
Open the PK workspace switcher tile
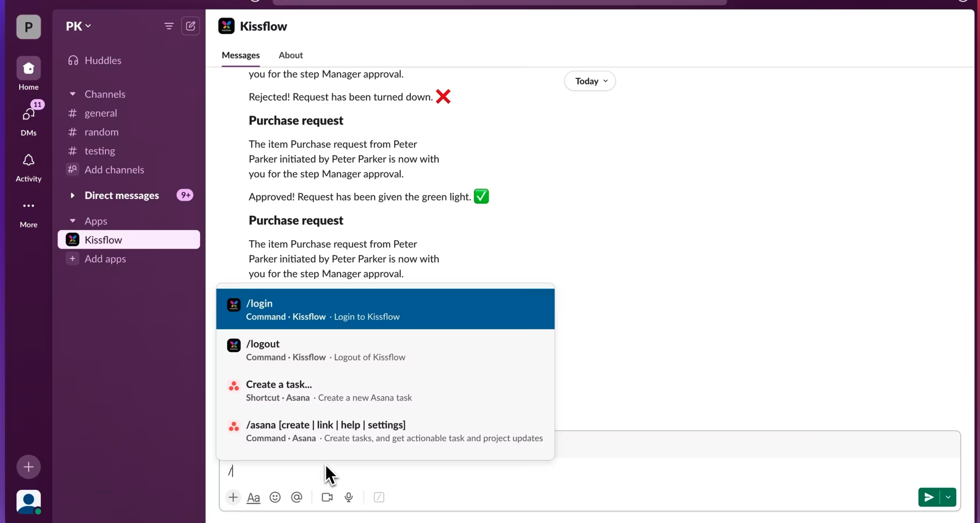coord(28,27)
